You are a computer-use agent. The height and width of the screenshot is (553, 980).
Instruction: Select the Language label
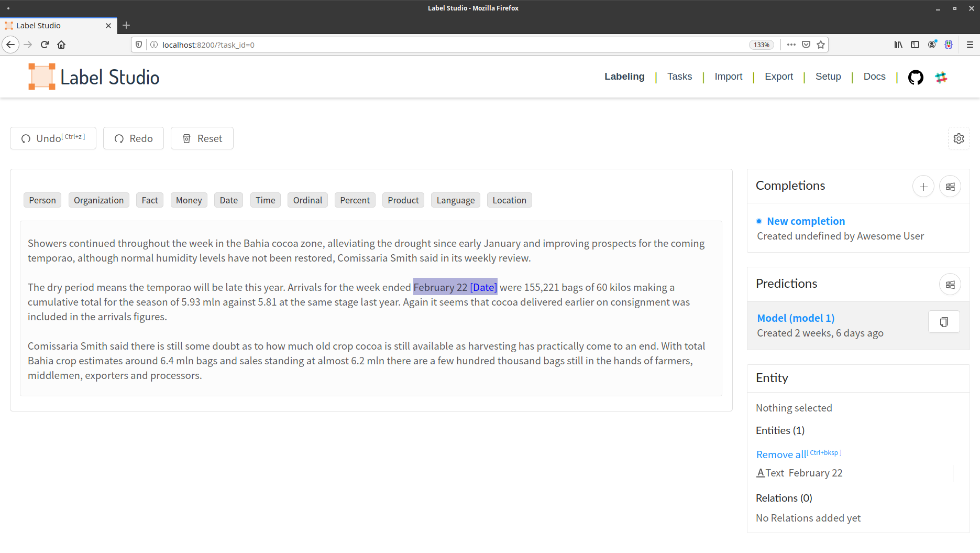click(x=456, y=200)
